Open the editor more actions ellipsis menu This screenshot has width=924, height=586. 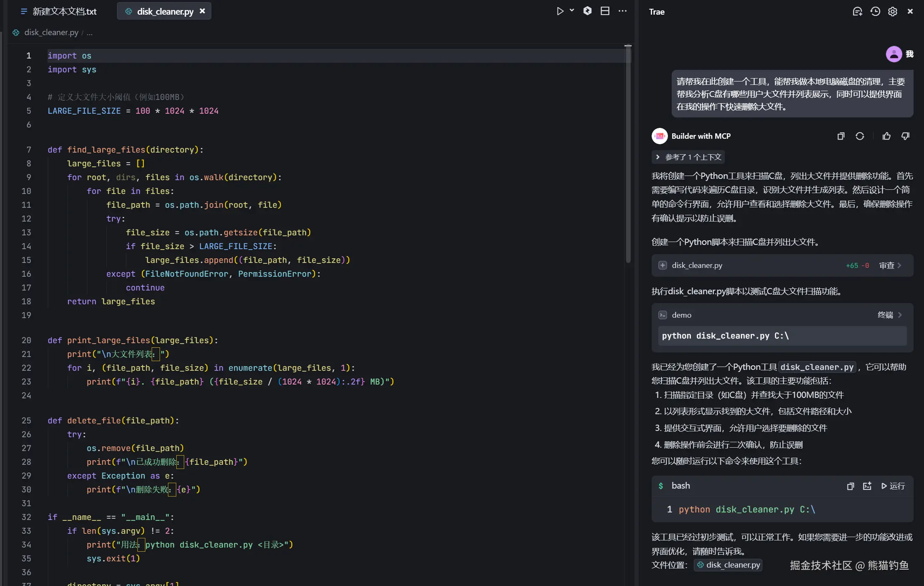click(x=622, y=11)
